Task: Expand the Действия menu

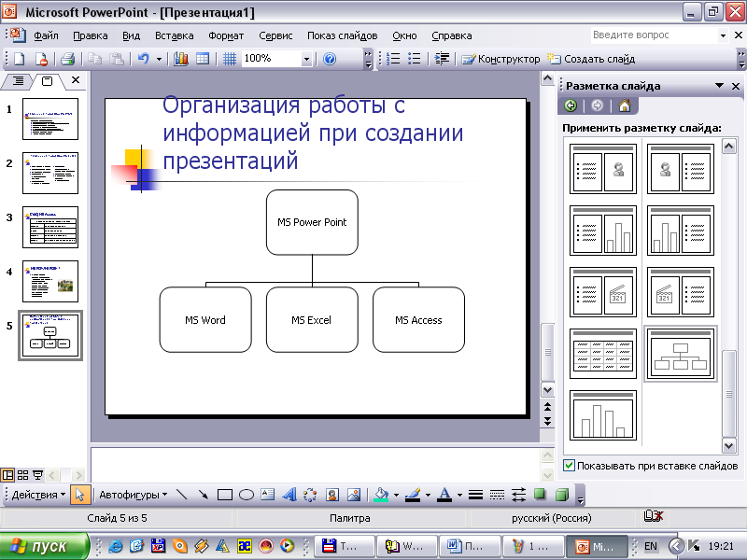Action: (38, 495)
